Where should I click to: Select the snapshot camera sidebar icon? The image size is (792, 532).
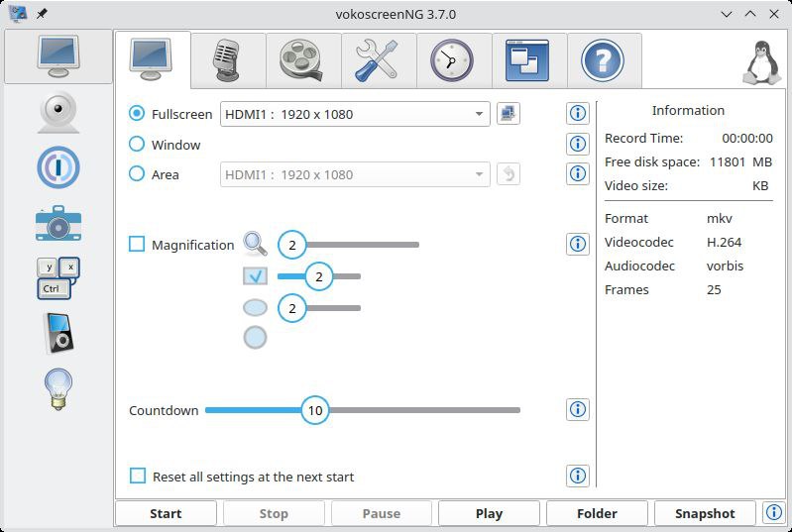tap(58, 223)
